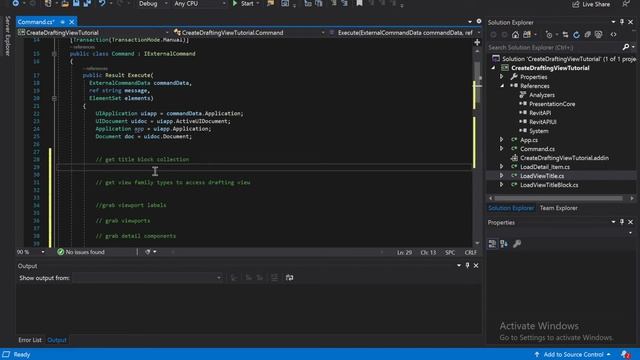Click the Solution Explorer horizontal scrollbar

pyautogui.click(x=559, y=198)
